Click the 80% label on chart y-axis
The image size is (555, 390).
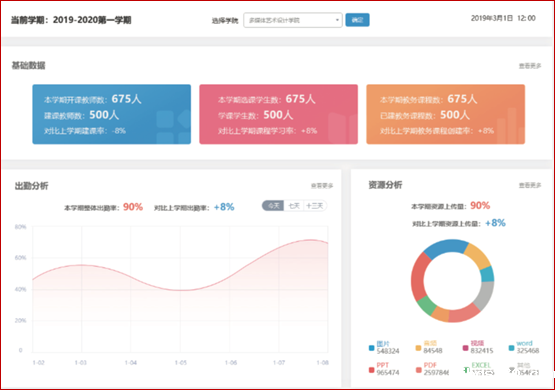20,227
